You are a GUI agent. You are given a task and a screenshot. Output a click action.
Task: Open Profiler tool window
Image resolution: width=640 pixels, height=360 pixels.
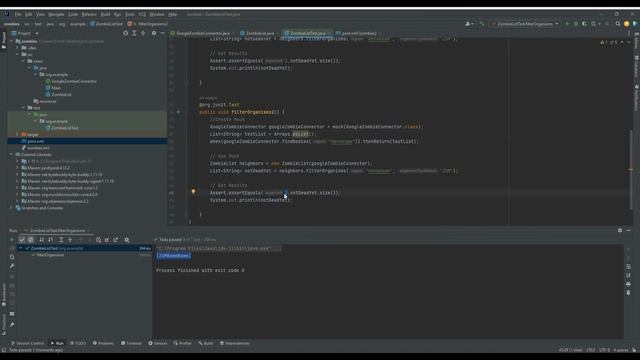point(183,343)
